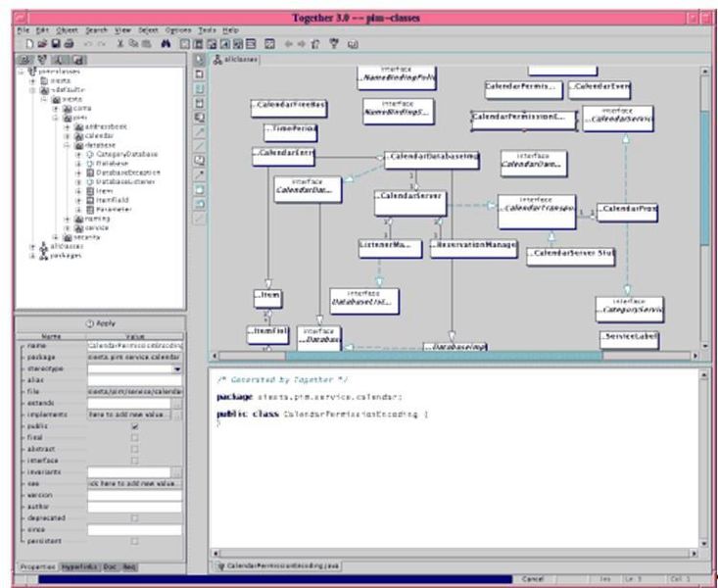Select the CalendarPermissionEncoding.java editor tab

tap(277, 566)
